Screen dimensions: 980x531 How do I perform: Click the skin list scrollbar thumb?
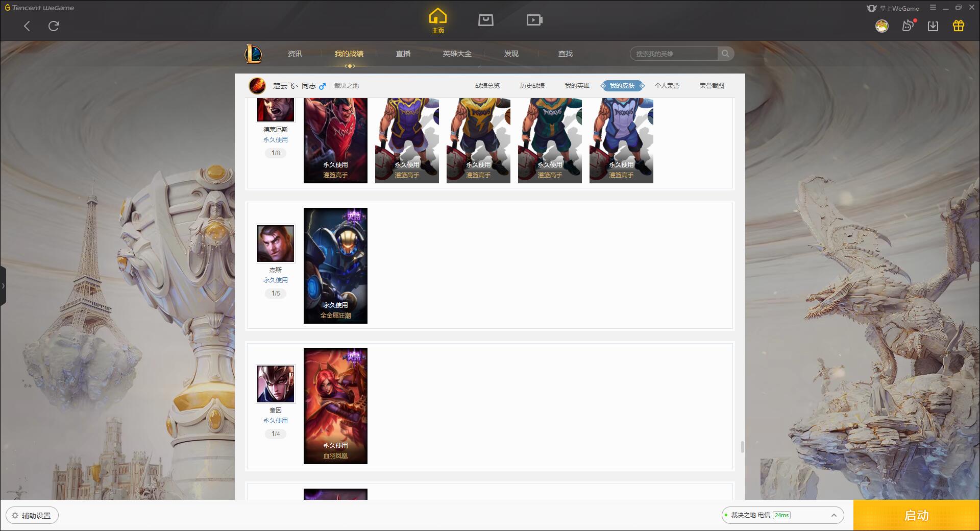742,447
